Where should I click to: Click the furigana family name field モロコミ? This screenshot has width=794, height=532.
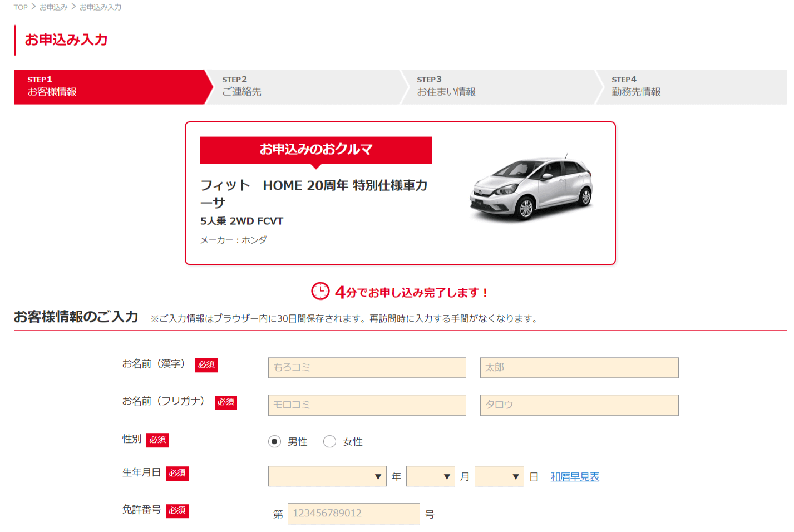click(367, 405)
